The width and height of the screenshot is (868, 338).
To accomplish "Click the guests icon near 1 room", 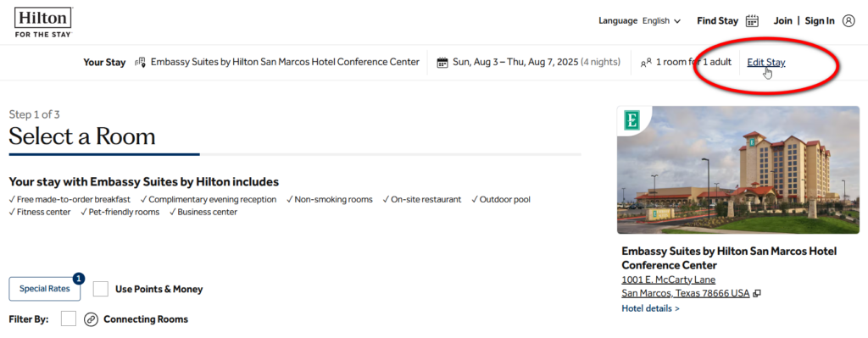I will [645, 63].
